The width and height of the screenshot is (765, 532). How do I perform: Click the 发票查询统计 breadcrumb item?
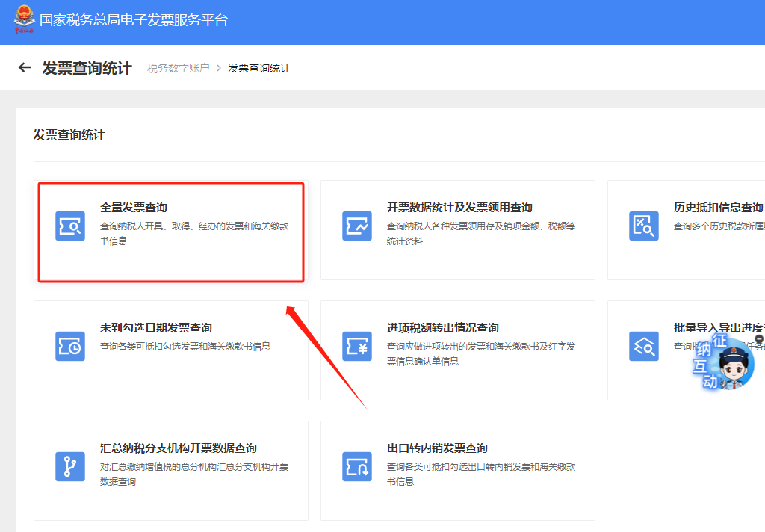click(x=258, y=68)
